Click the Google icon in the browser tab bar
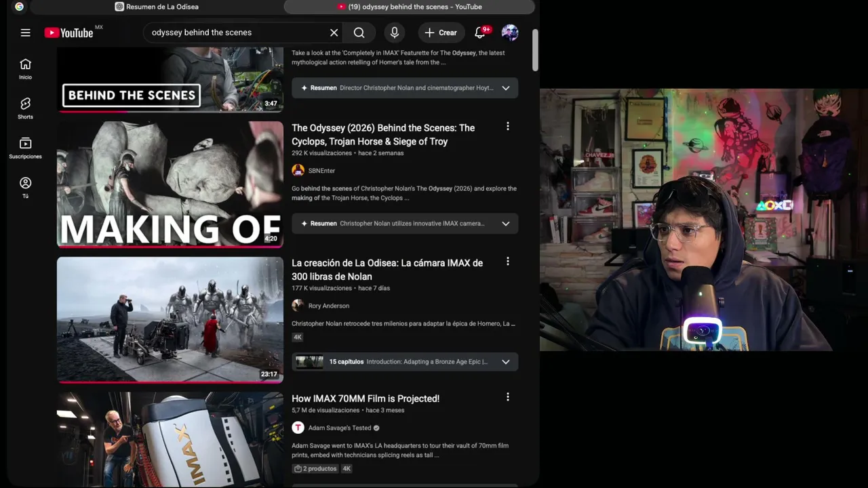The height and width of the screenshot is (488, 868). click(x=19, y=7)
